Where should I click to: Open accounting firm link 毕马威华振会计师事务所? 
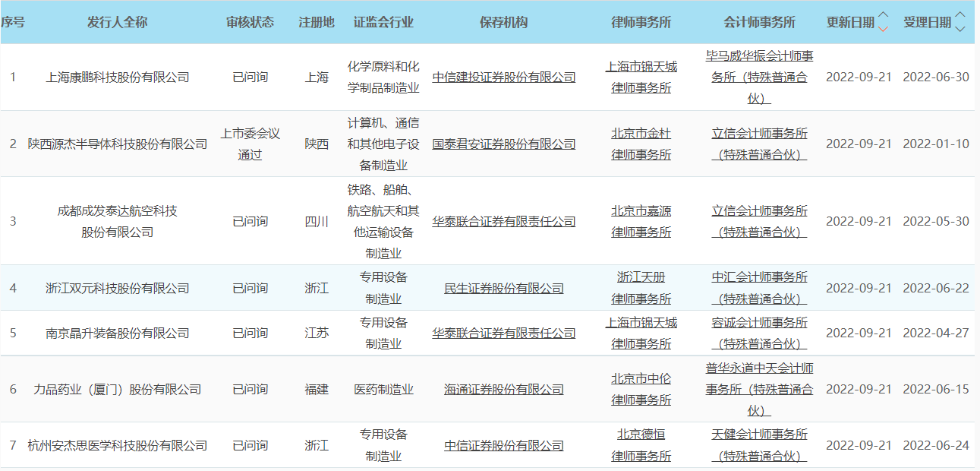pos(760,77)
